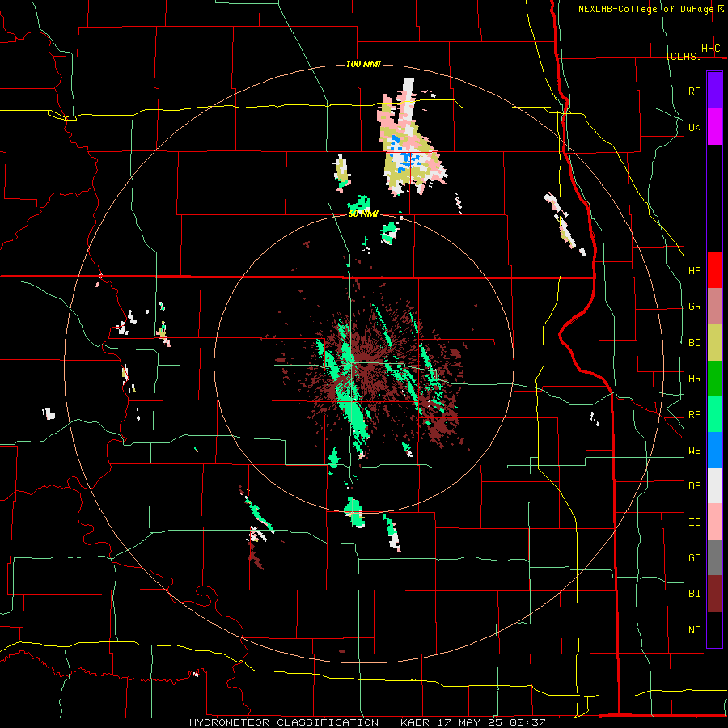Click the 'ND' legend label
The image size is (728, 728).
(x=694, y=630)
